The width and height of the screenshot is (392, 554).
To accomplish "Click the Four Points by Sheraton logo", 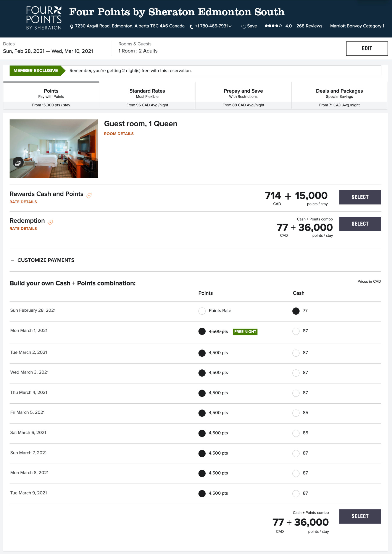I will [x=44, y=18].
